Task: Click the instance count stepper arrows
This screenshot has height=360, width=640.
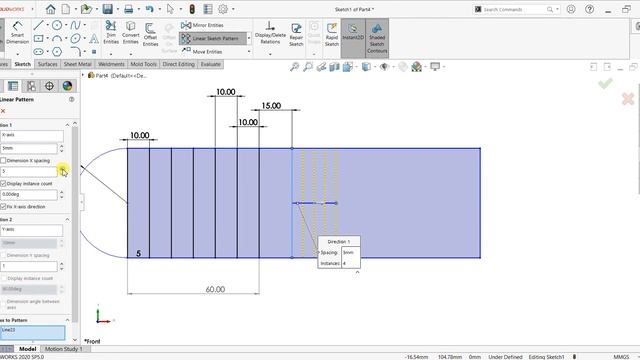Action: (62, 172)
